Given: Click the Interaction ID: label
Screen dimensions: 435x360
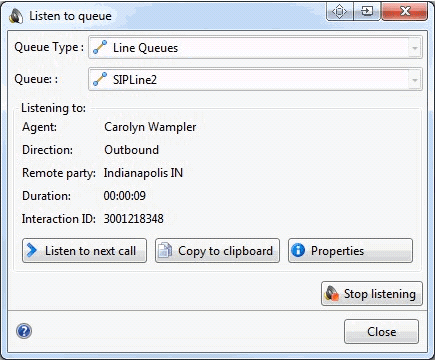Looking at the screenshot, I should 59,219.
